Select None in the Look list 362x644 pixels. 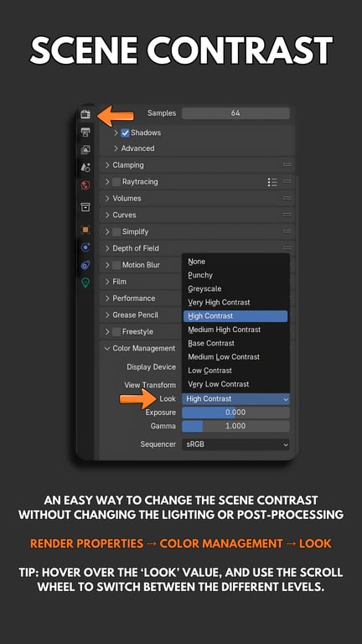[x=235, y=262]
